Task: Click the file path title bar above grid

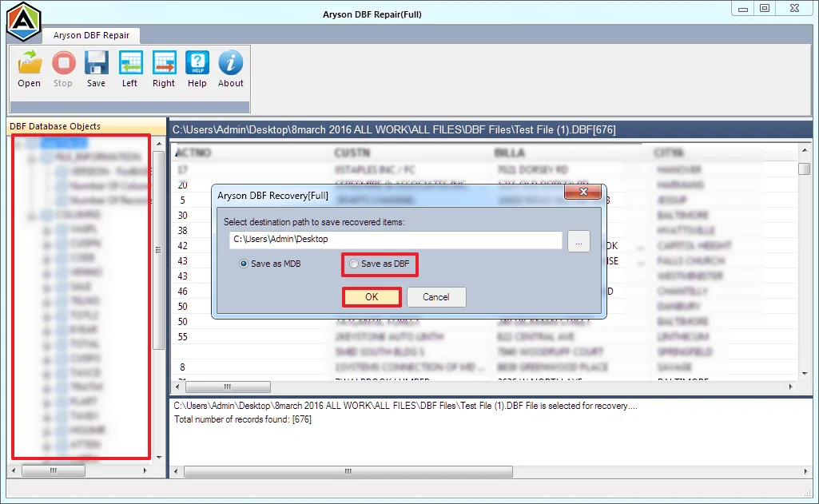Action: tap(491, 130)
